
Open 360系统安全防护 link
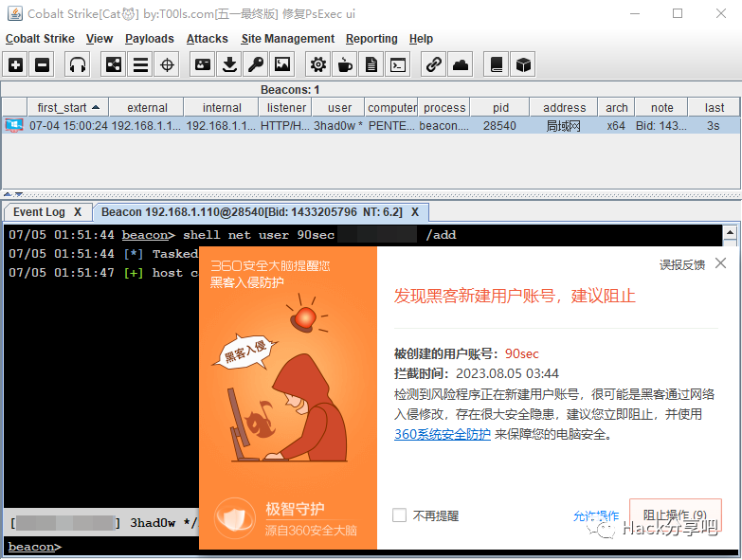(x=443, y=434)
